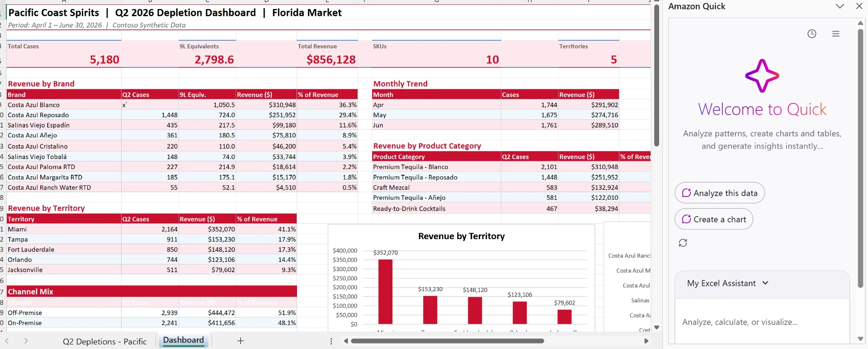Click Premium Tequila - Añejo revenue $122,010
The image size is (868, 349).
pos(589,198)
